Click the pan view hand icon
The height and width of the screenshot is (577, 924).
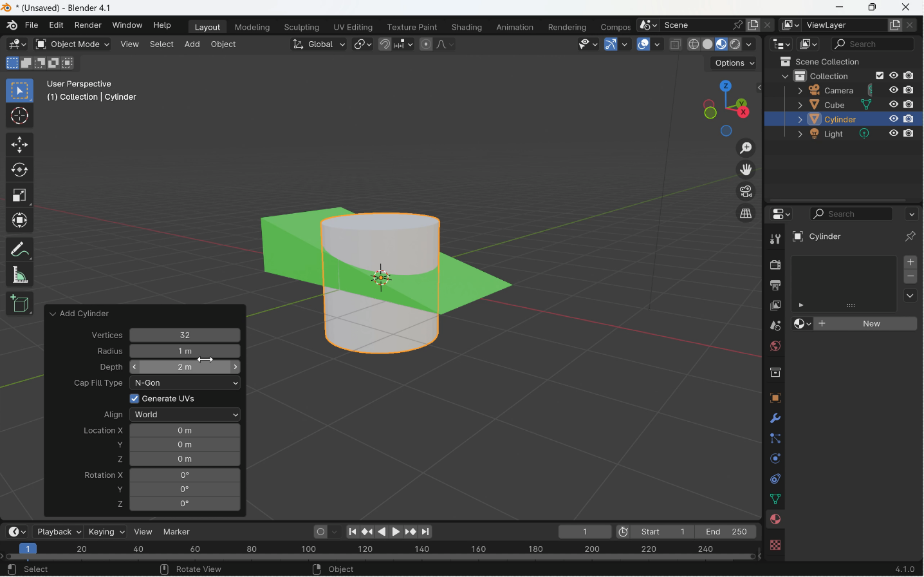(x=746, y=170)
